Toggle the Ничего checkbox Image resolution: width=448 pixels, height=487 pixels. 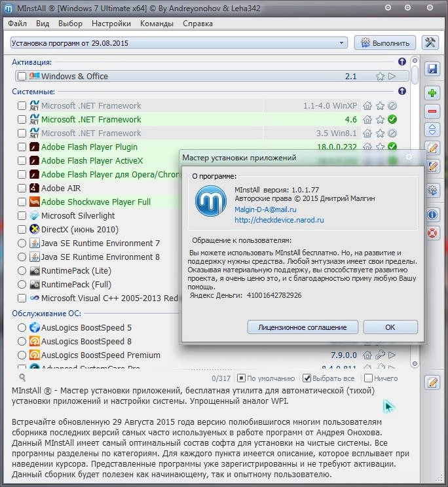coord(368,378)
